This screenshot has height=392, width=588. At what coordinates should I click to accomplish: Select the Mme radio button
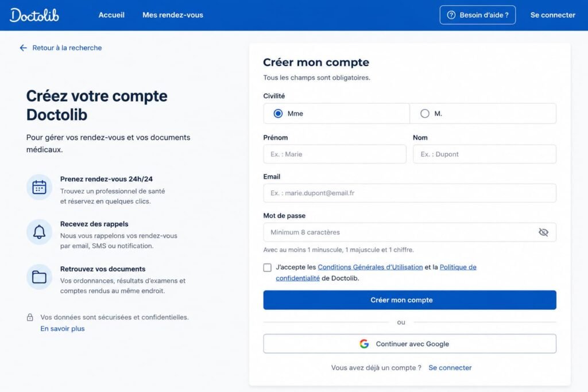[x=278, y=114]
